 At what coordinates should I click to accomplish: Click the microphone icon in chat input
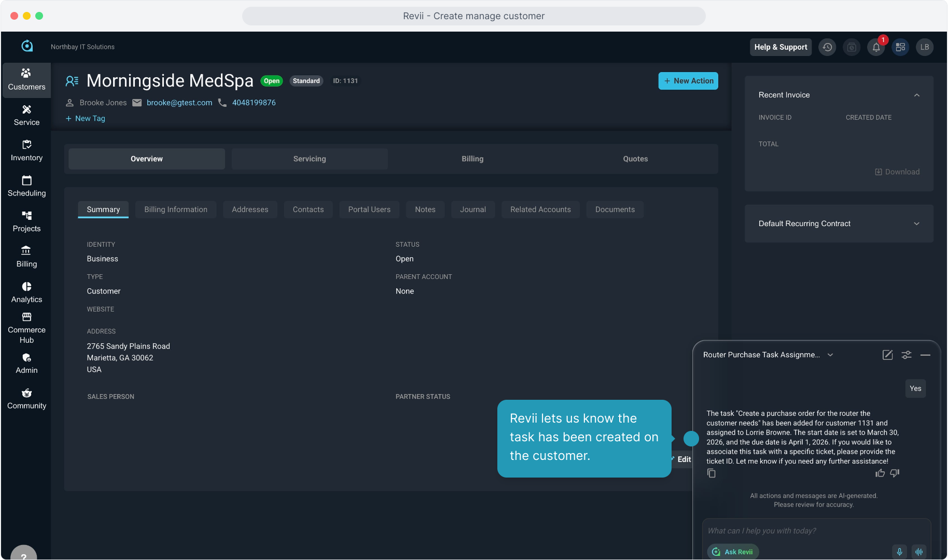(899, 552)
